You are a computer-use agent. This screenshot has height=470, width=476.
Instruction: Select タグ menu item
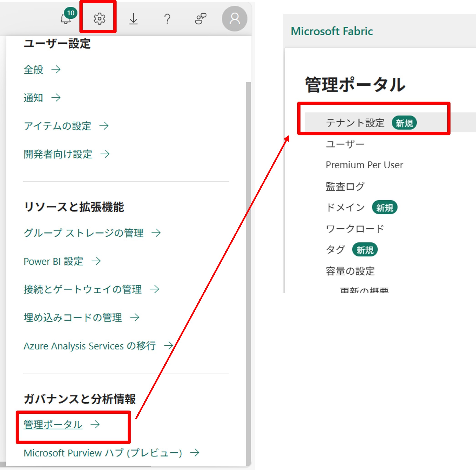[x=335, y=250]
